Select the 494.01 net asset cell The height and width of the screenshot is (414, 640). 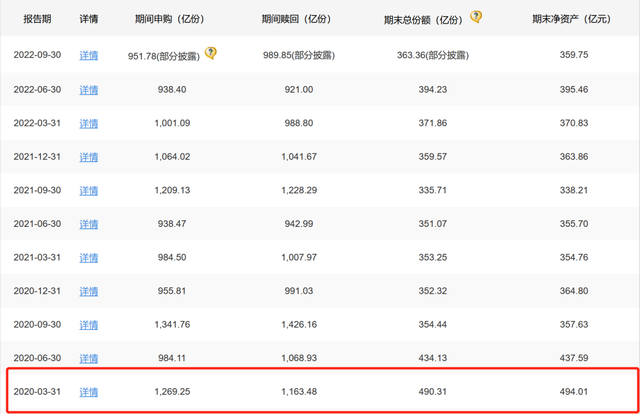574,392
